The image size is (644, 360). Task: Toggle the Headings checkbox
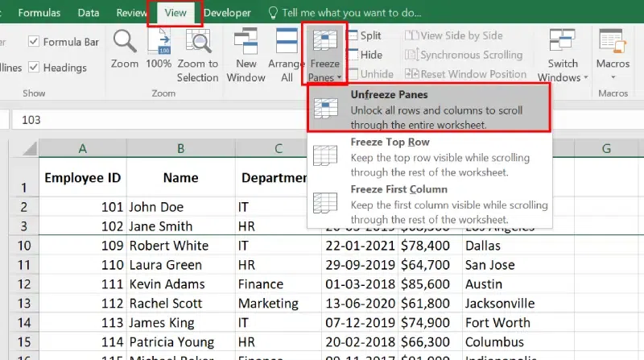point(34,67)
